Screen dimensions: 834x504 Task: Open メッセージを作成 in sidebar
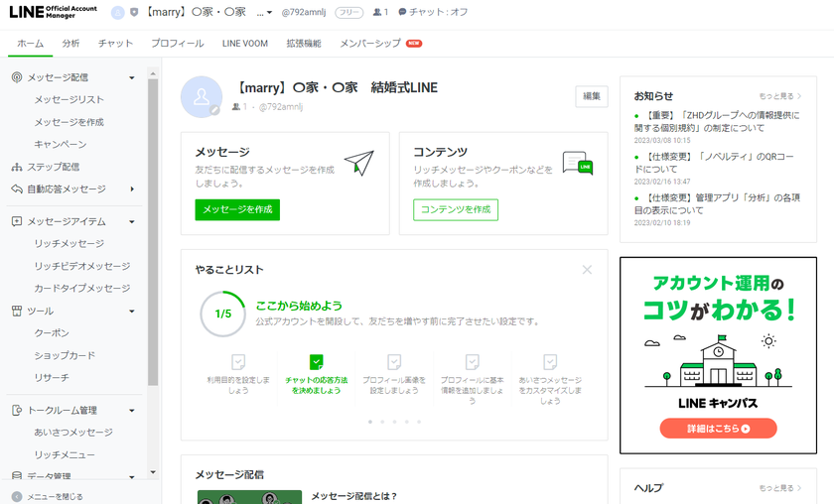(x=69, y=122)
